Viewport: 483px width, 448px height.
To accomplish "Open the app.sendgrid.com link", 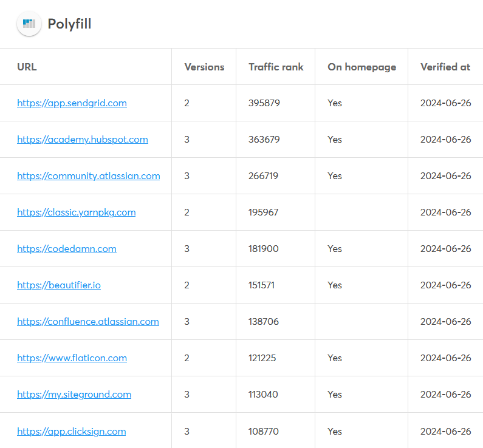I will click(x=72, y=103).
